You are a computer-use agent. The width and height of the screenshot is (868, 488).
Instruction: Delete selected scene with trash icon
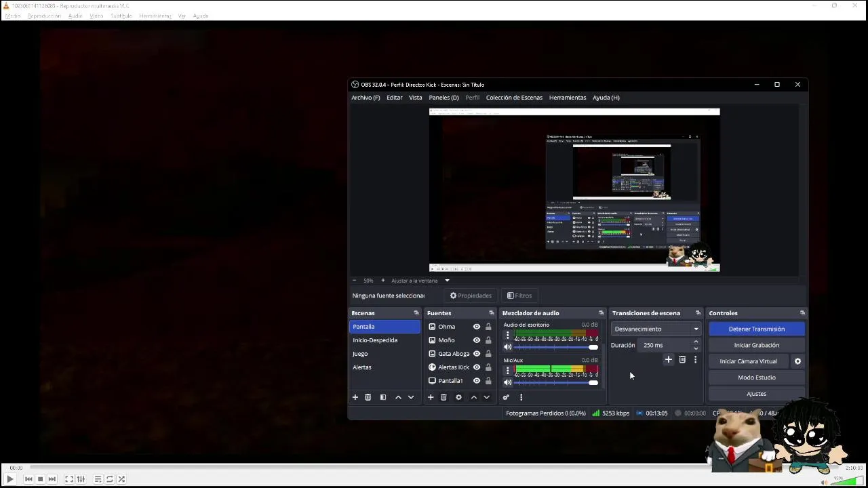pos(368,397)
